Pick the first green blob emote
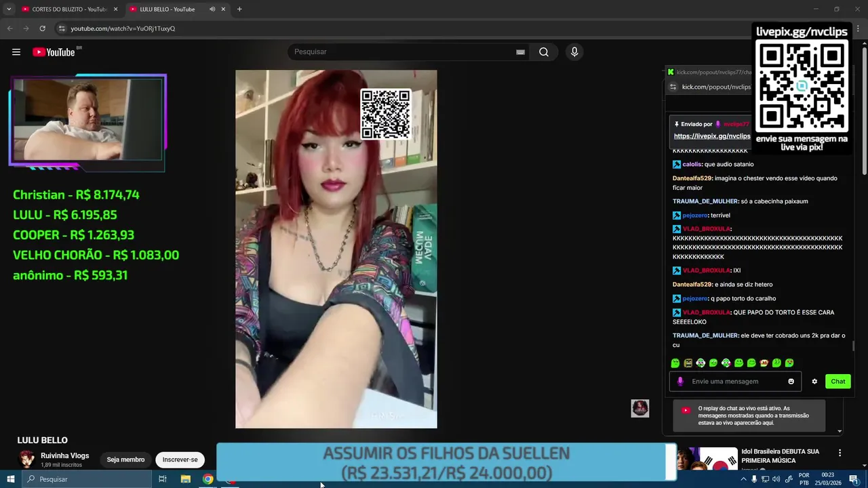This screenshot has width=868, height=488. [675, 363]
